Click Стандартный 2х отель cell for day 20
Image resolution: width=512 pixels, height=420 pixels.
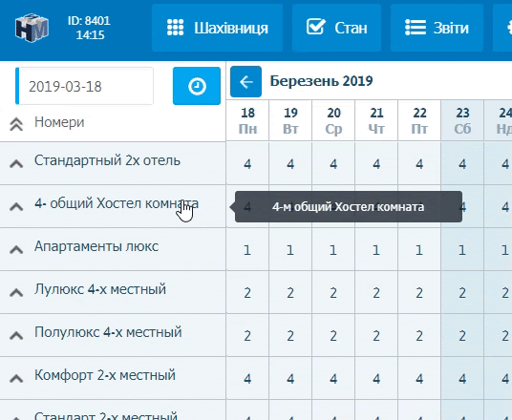[333, 164]
